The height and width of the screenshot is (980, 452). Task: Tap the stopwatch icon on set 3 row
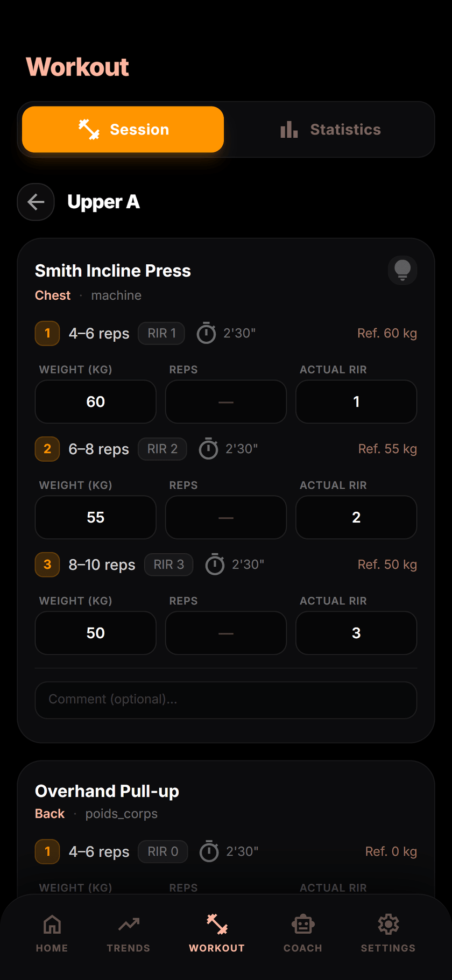point(215,565)
